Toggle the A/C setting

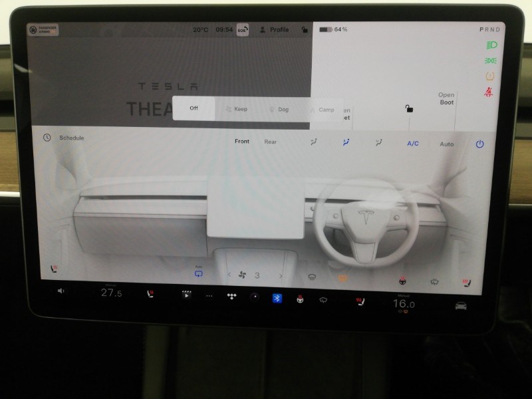tap(413, 144)
